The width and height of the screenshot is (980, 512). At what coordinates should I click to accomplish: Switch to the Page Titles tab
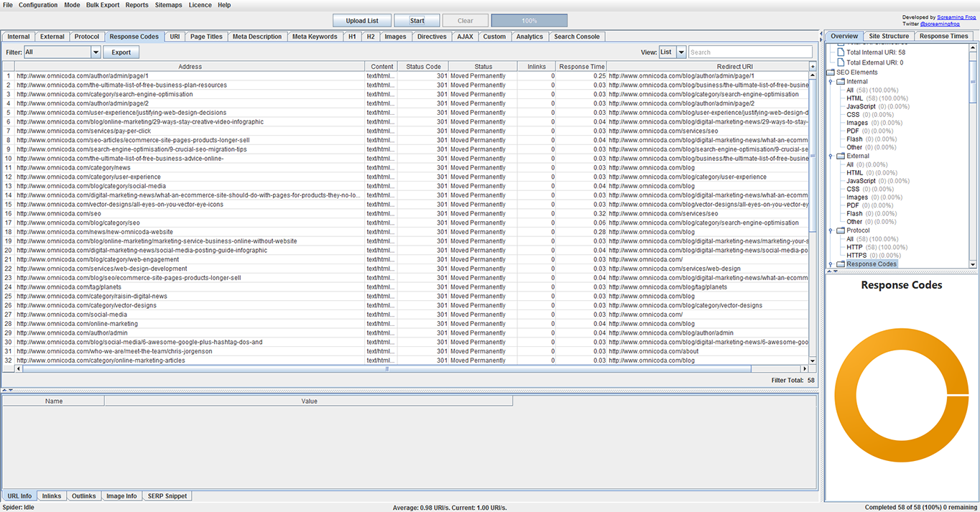(x=206, y=37)
